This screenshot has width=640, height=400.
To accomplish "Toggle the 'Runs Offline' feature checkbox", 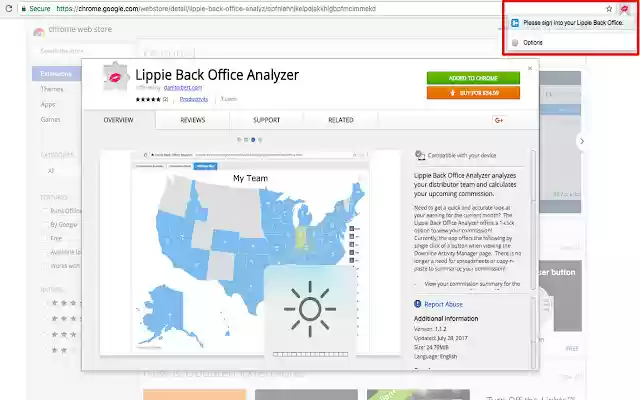I will click(45, 211).
